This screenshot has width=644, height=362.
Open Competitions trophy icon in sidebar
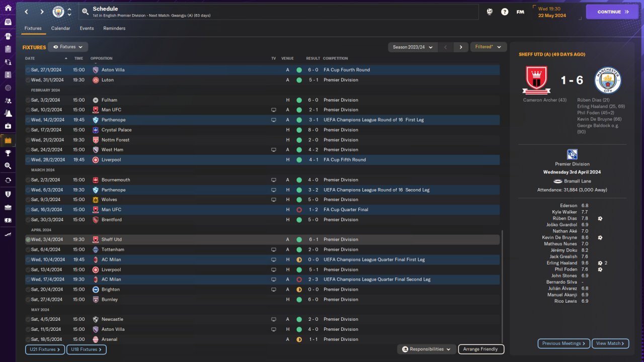8,153
